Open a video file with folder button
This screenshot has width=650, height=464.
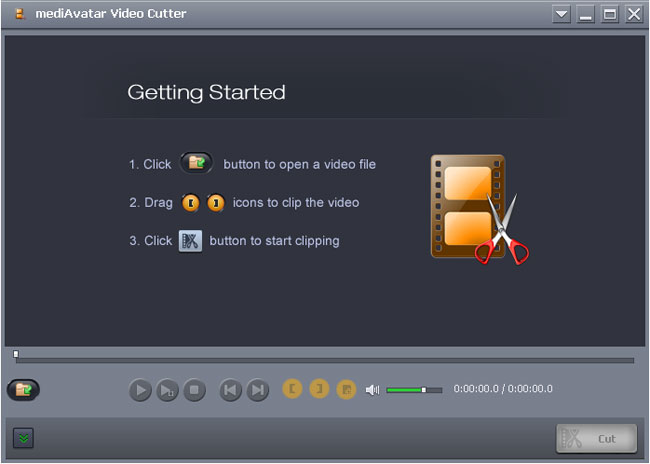pyautogui.click(x=23, y=390)
